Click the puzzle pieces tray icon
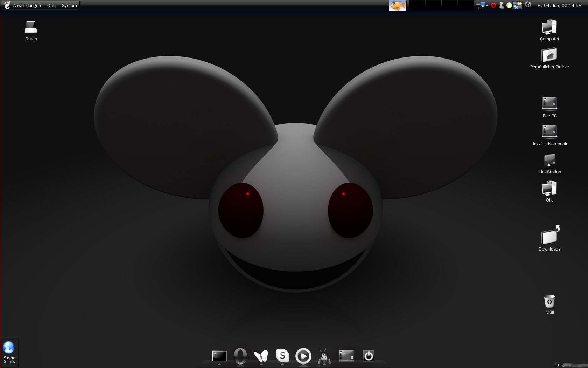The height and width of the screenshot is (368, 588). pyautogui.click(x=517, y=5)
